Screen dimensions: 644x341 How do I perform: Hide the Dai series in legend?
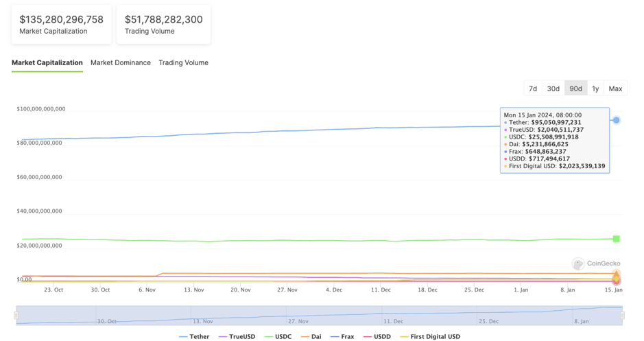pyautogui.click(x=311, y=337)
